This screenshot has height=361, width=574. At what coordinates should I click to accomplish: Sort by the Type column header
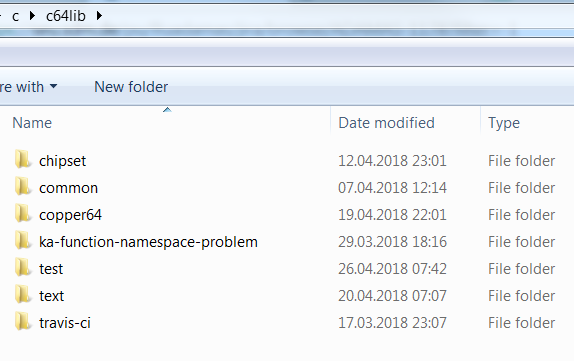click(527, 123)
